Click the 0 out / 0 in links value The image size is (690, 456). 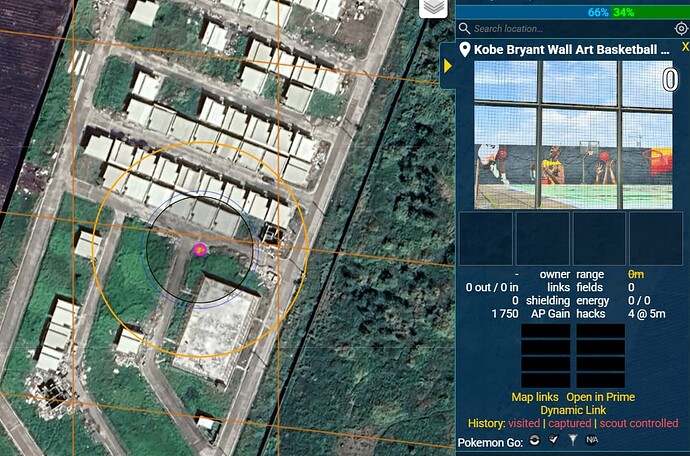[492, 287]
